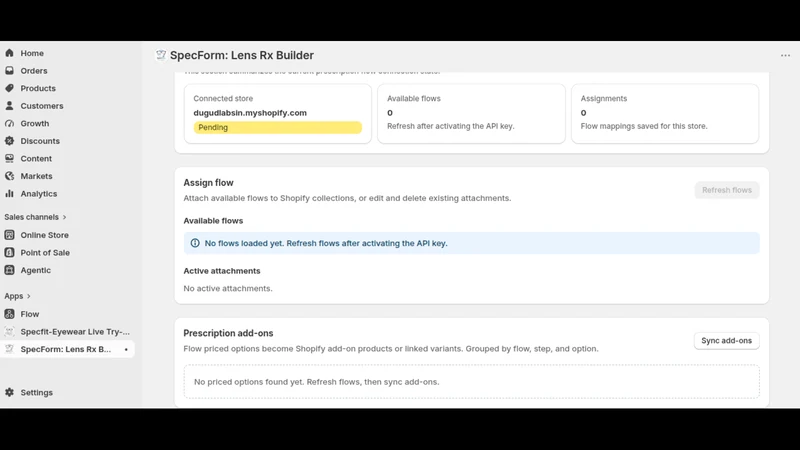Click the Point of Sale icon
800x450 pixels.
click(9, 253)
